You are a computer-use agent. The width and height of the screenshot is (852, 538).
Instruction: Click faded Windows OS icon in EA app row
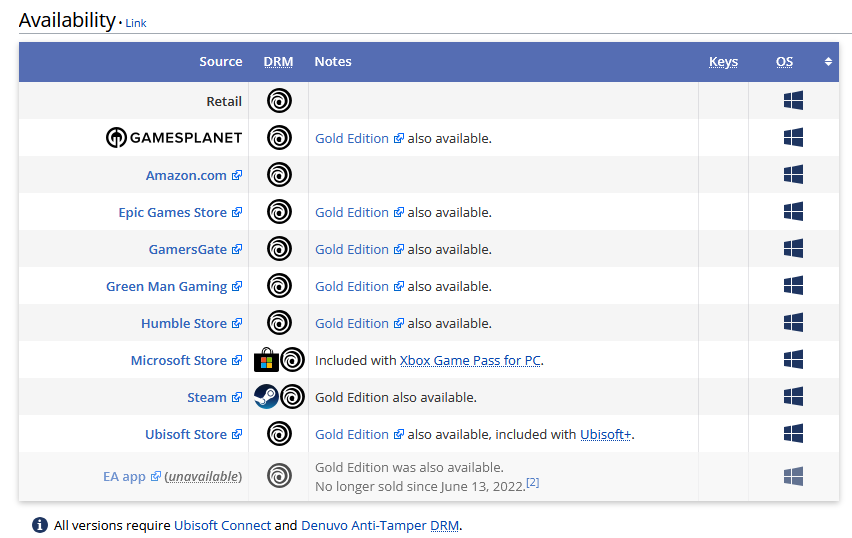coord(793,476)
